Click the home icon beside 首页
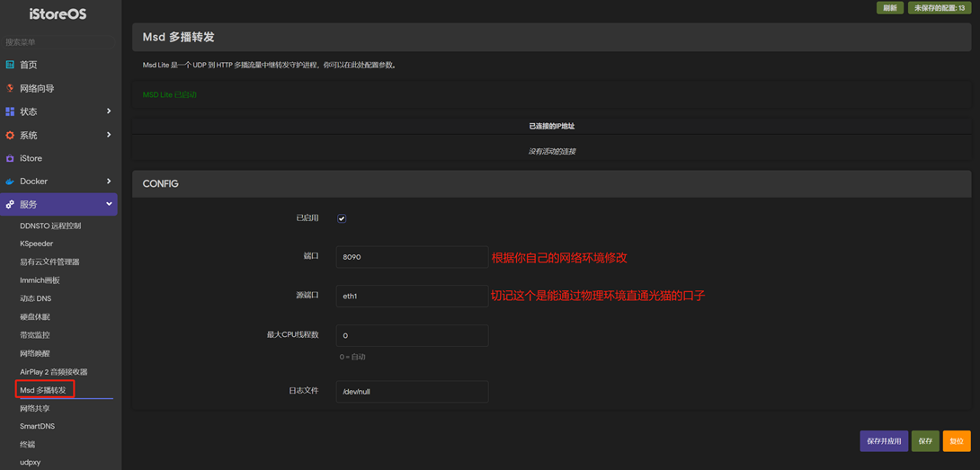Image resolution: width=980 pixels, height=470 pixels. (x=10, y=65)
